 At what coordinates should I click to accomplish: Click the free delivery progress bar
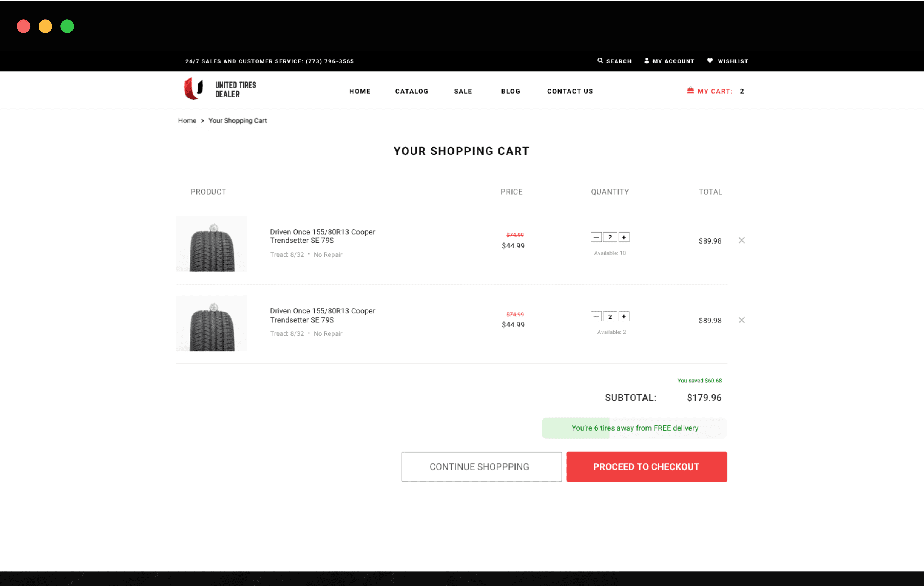(634, 428)
